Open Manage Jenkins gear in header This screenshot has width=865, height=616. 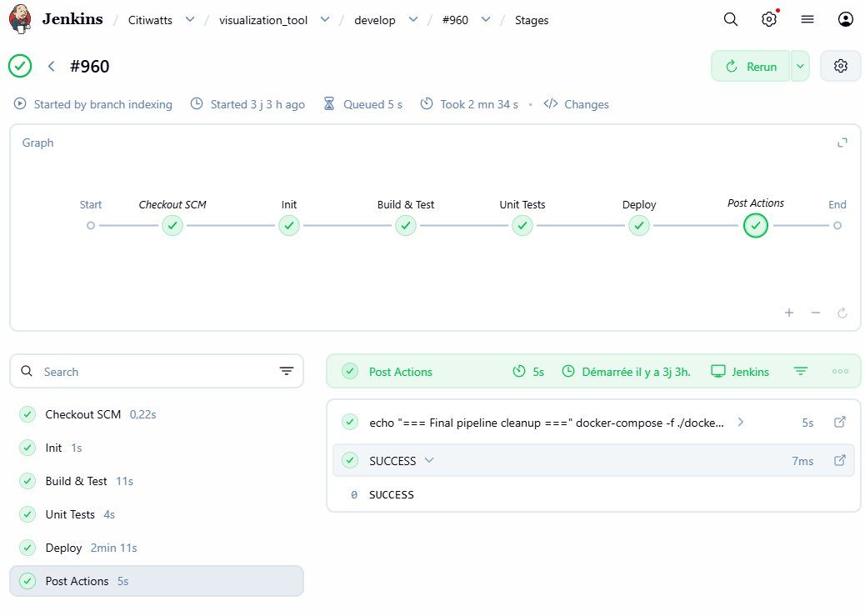click(769, 19)
